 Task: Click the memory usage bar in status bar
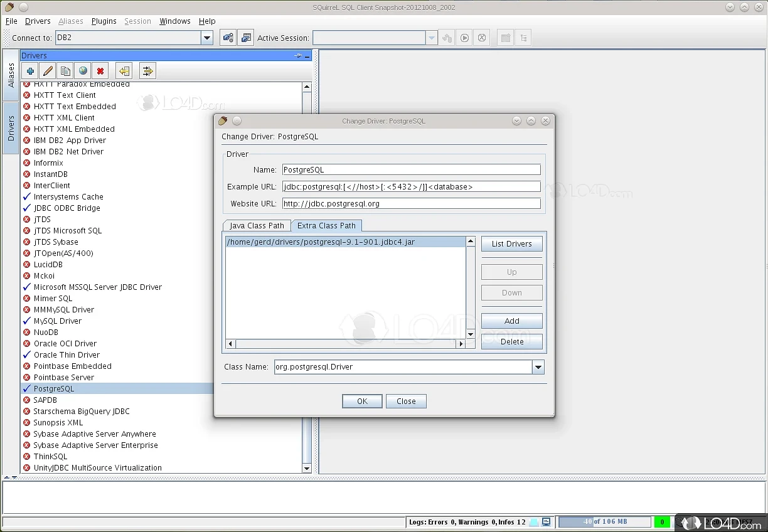click(604, 522)
